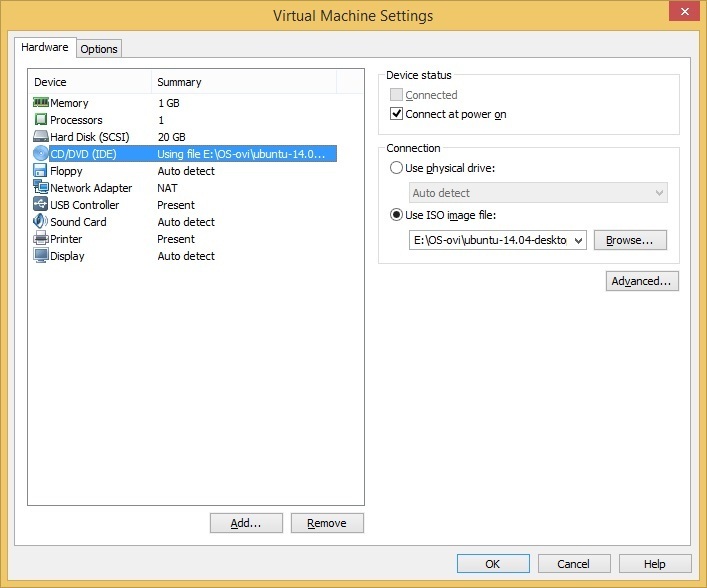Expand the ISO image file path dropdown
Image resolution: width=707 pixels, height=588 pixels.
578,240
